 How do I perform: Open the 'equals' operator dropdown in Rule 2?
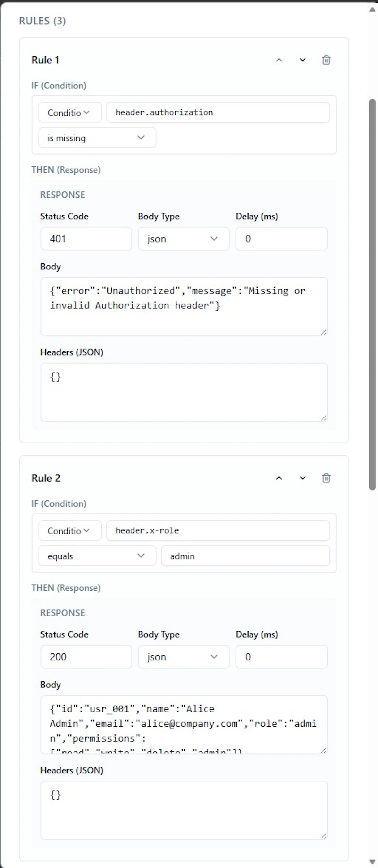(x=97, y=556)
